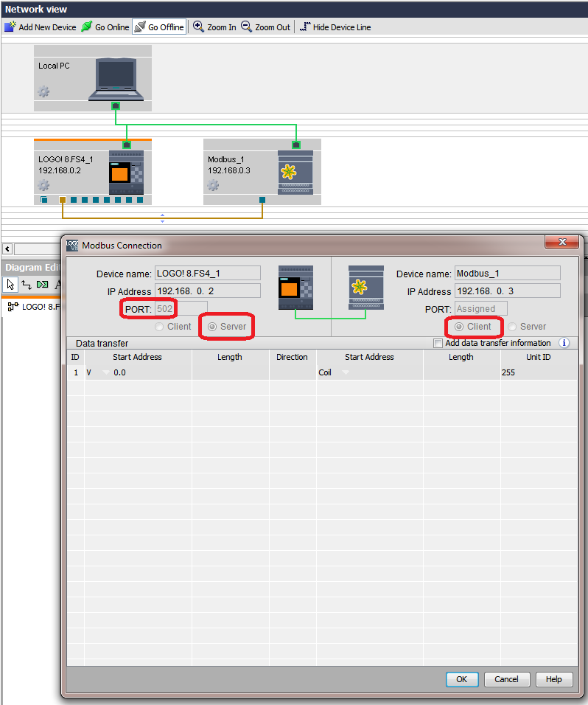Click LOGO! device orange connection port

(x=63, y=200)
